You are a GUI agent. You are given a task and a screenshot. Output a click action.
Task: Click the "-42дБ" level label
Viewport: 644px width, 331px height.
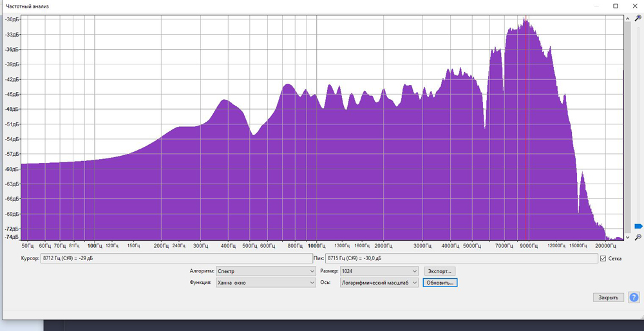pos(11,79)
